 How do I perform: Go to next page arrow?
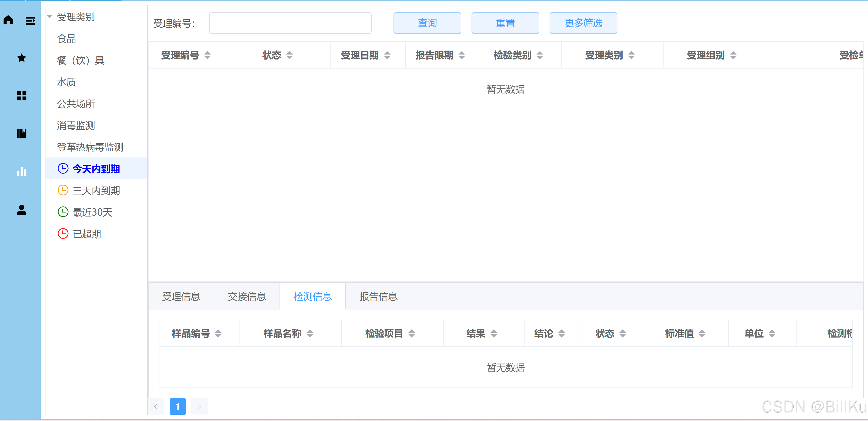[x=199, y=407]
